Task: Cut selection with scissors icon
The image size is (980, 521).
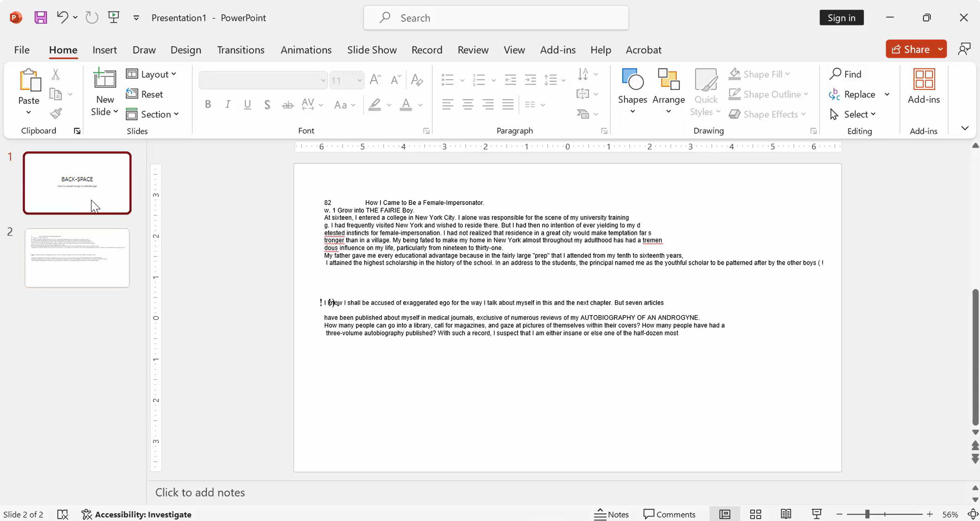Action: pos(55,74)
